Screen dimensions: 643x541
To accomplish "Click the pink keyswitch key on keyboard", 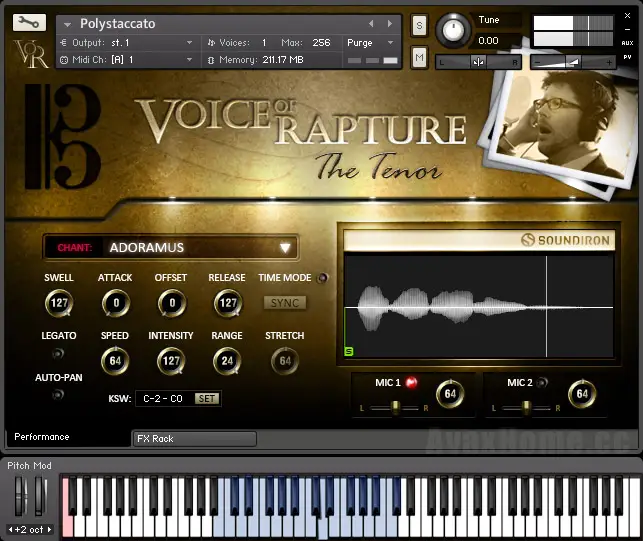I will click(x=67, y=525).
